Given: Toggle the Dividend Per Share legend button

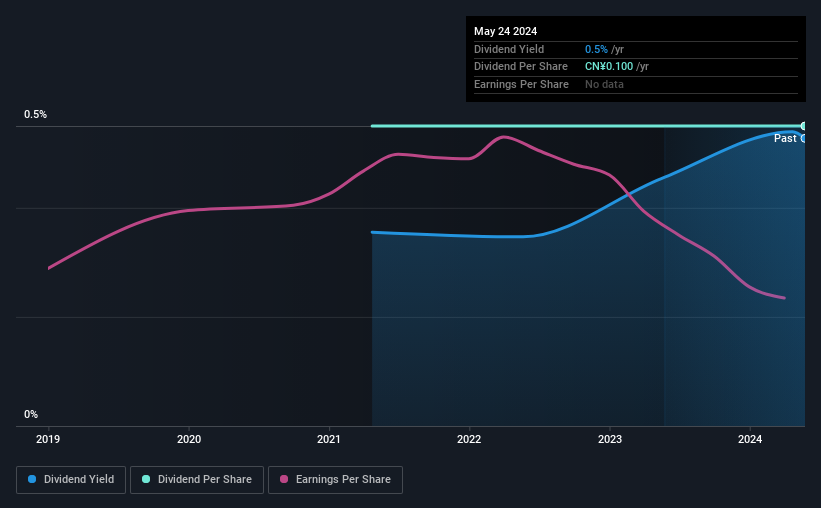Looking at the screenshot, I should point(197,480).
